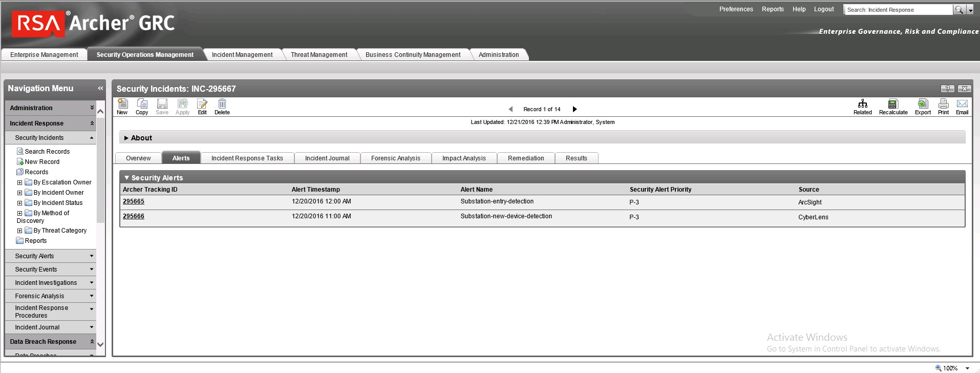The width and height of the screenshot is (980, 373).
Task: Click the Print icon
Action: pyautogui.click(x=943, y=104)
